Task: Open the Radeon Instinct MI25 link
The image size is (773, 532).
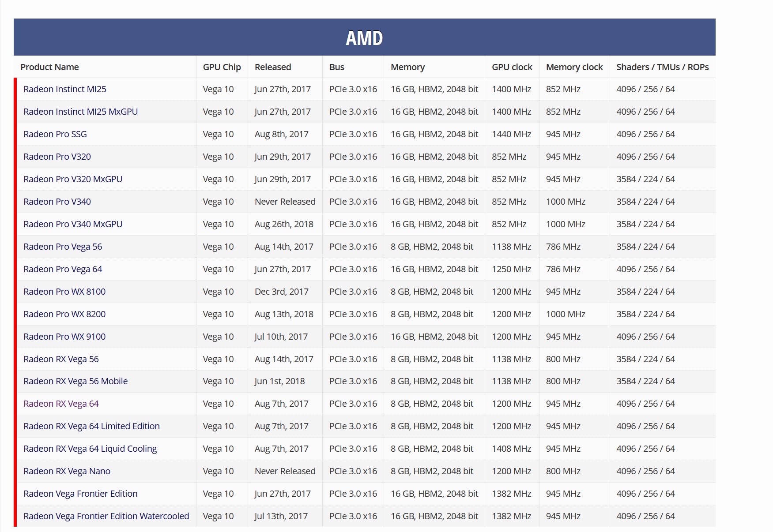Action: point(65,89)
